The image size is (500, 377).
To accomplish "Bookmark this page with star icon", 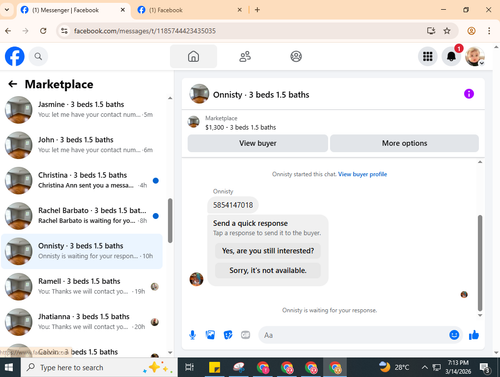I will pos(447,31).
